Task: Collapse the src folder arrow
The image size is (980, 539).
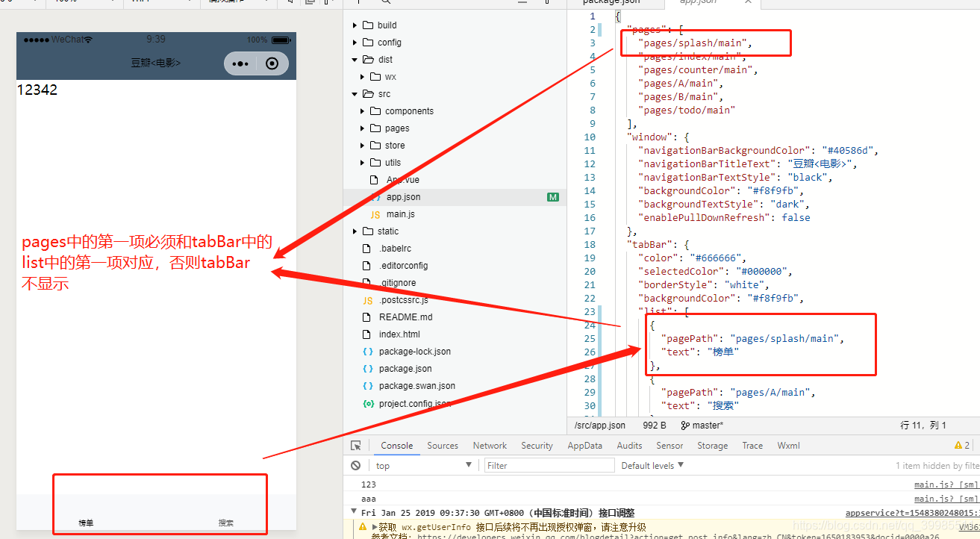Action: [x=355, y=94]
